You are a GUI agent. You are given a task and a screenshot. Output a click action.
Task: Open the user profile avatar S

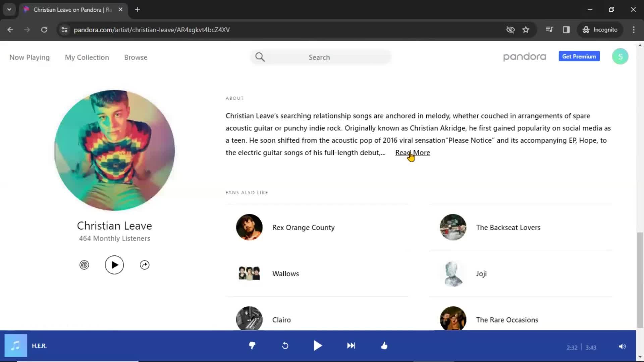click(x=620, y=56)
